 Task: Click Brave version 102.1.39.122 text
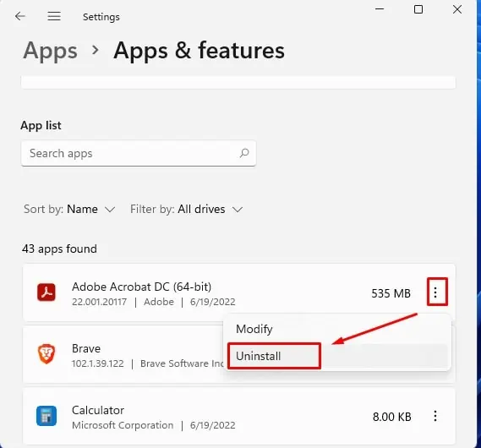click(x=98, y=363)
